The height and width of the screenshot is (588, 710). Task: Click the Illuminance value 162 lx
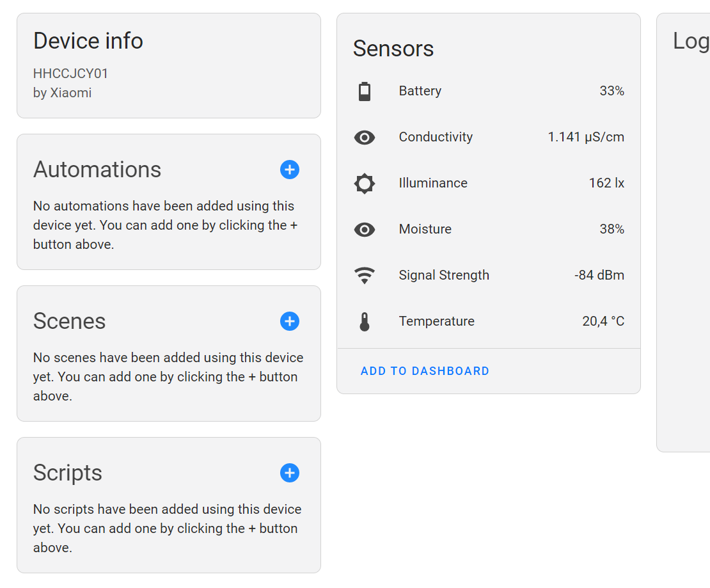[x=606, y=183]
